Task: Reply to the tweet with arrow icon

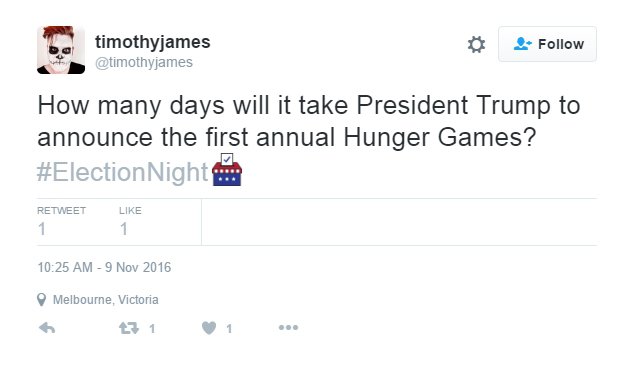Action: 47,328
